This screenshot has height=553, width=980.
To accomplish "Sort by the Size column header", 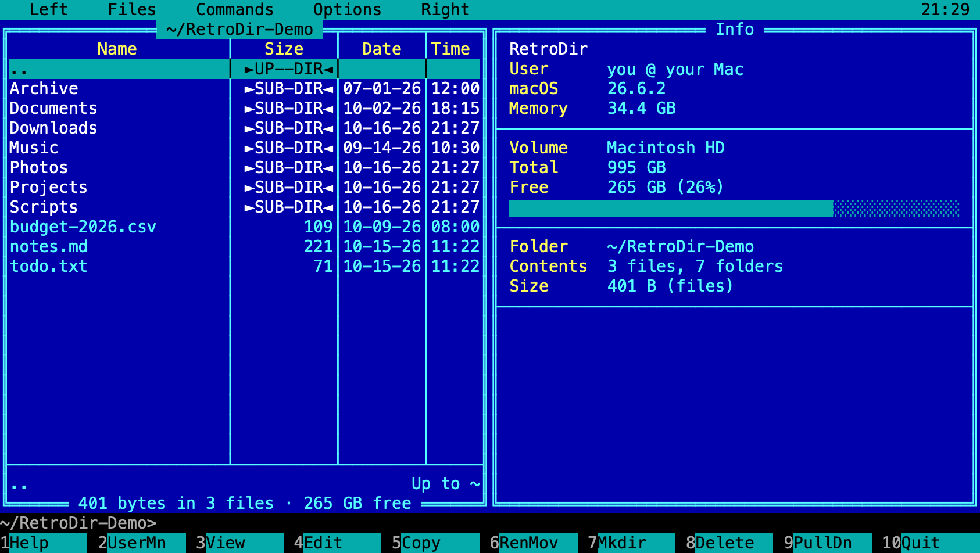I will (x=284, y=49).
